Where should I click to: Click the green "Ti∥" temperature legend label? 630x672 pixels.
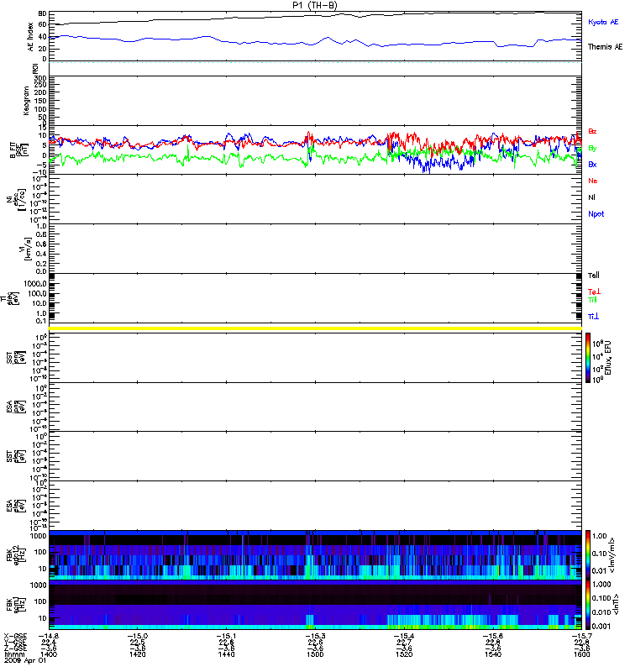coord(592,300)
